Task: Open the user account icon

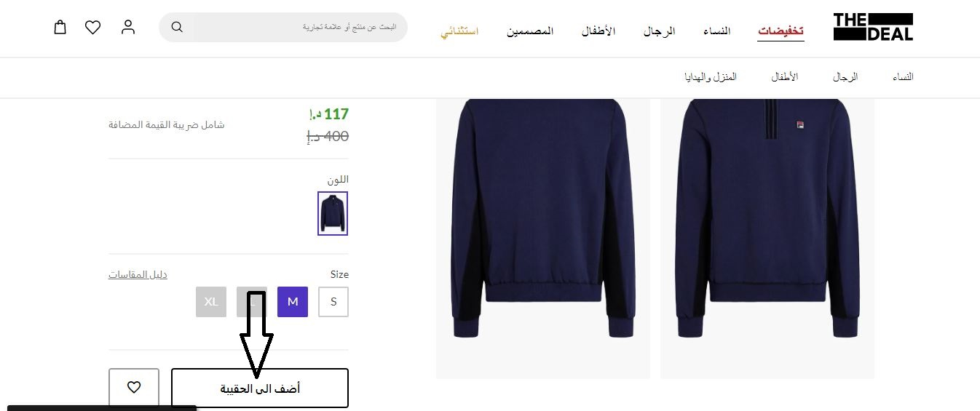Action: pos(128,28)
